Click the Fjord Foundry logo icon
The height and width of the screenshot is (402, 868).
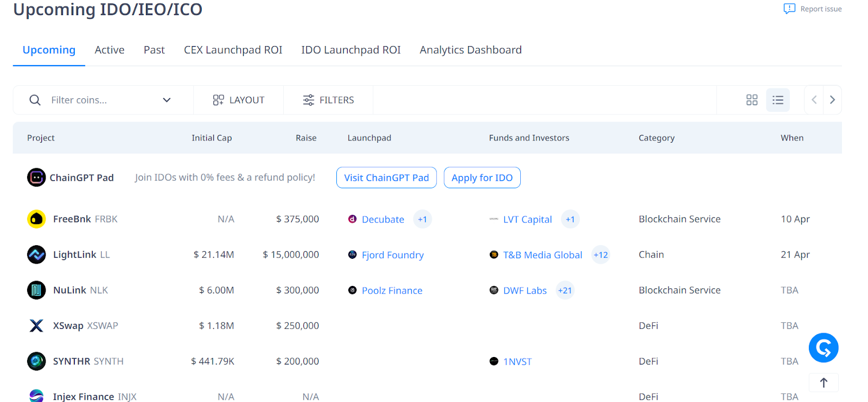pos(352,254)
